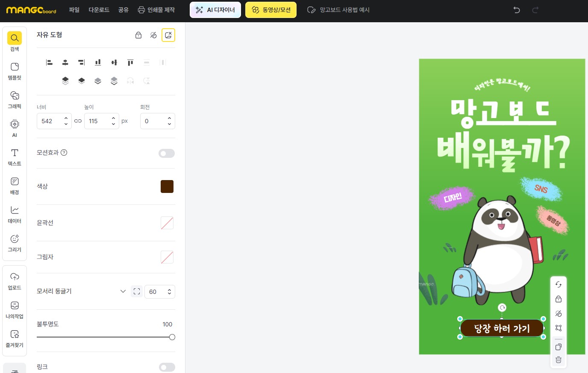Launch AI 디자이너
Screen dimensions: 588x373
point(215,10)
